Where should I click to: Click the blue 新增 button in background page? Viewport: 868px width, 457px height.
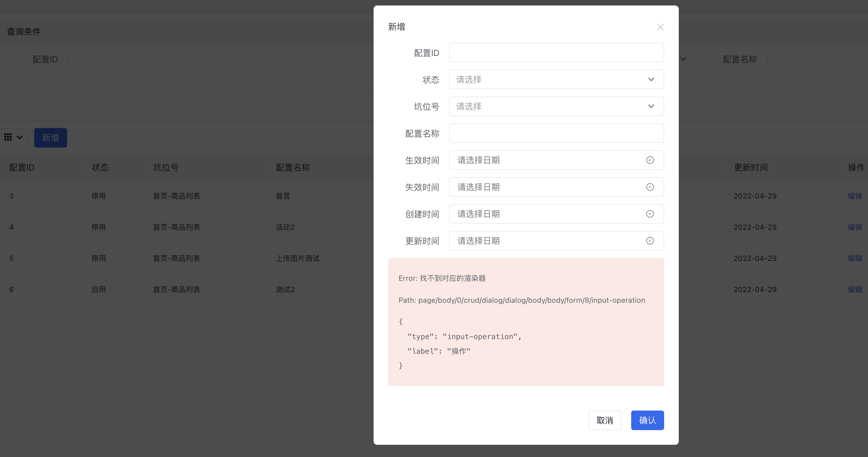[x=51, y=137]
